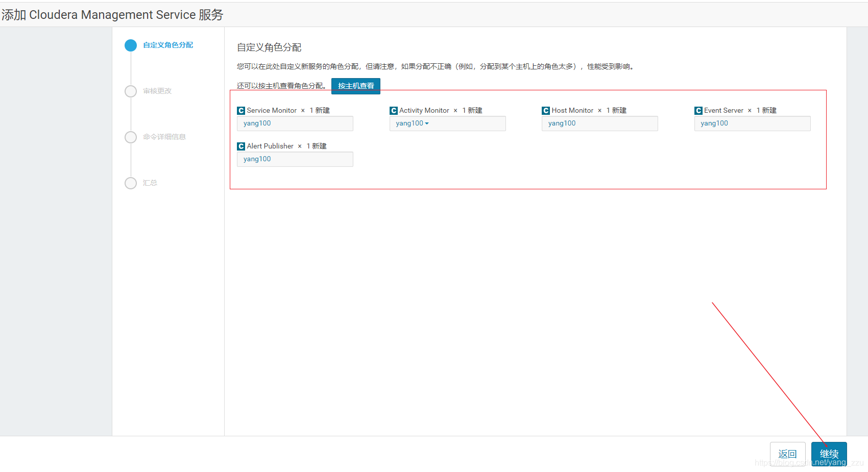Click the circle marker beside 汇总
Viewport: 868px width, 472px height.
131,183
